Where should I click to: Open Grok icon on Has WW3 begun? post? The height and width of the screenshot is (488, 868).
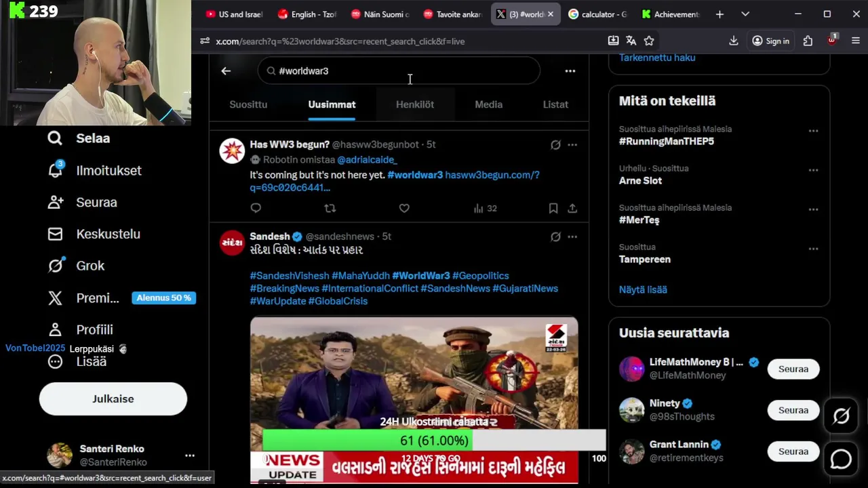pos(555,144)
